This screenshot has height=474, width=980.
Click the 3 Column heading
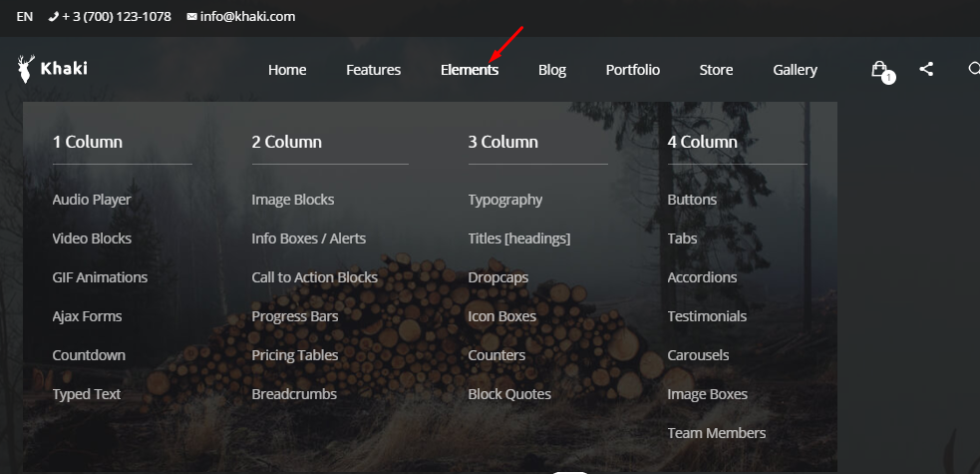pos(503,142)
